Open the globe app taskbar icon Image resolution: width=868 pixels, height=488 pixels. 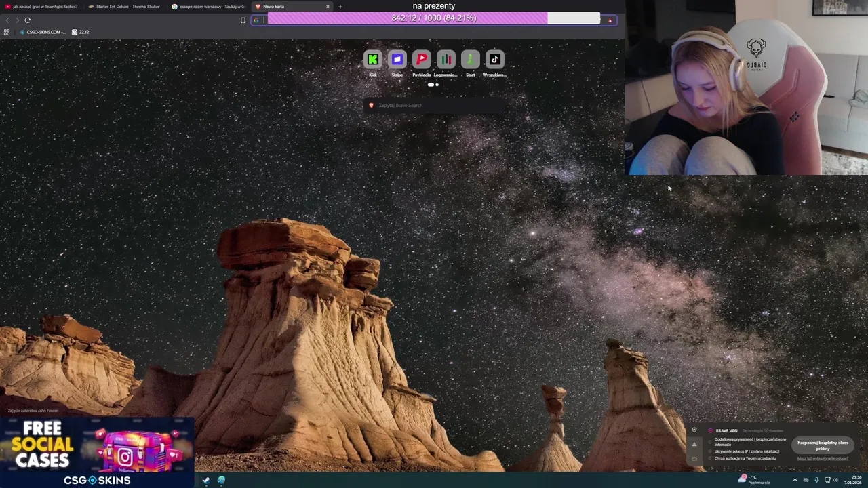coord(221,481)
